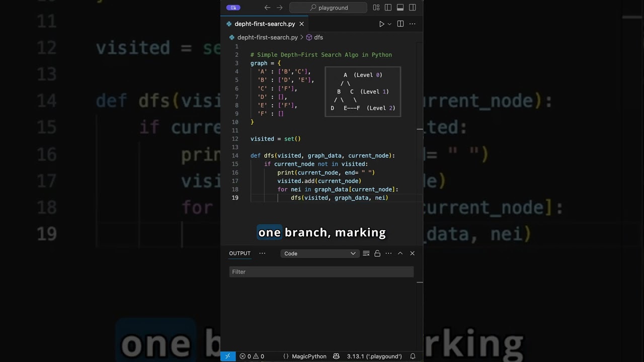Click the def dfs function definition line
644x362 pixels.
[x=323, y=156]
